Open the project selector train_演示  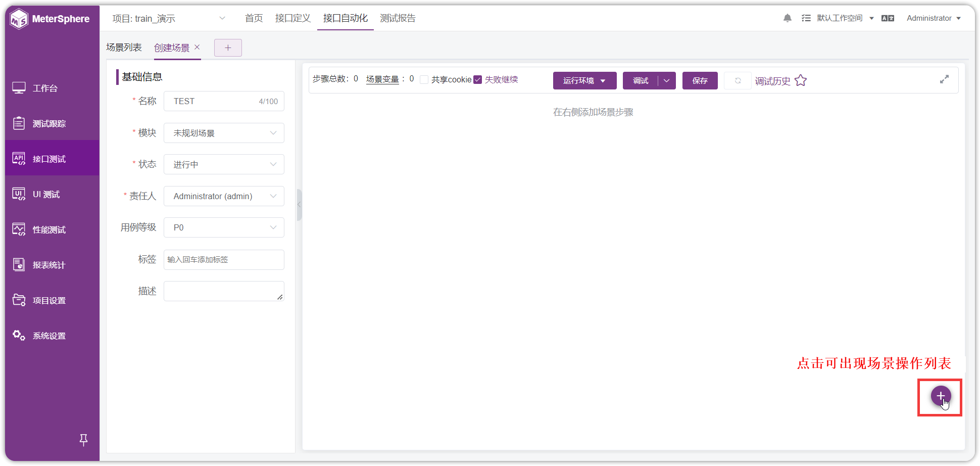[x=169, y=19]
